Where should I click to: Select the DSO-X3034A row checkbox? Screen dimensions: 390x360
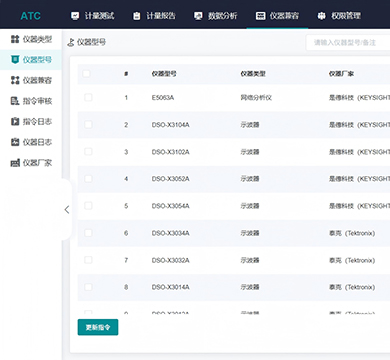click(88, 233)
